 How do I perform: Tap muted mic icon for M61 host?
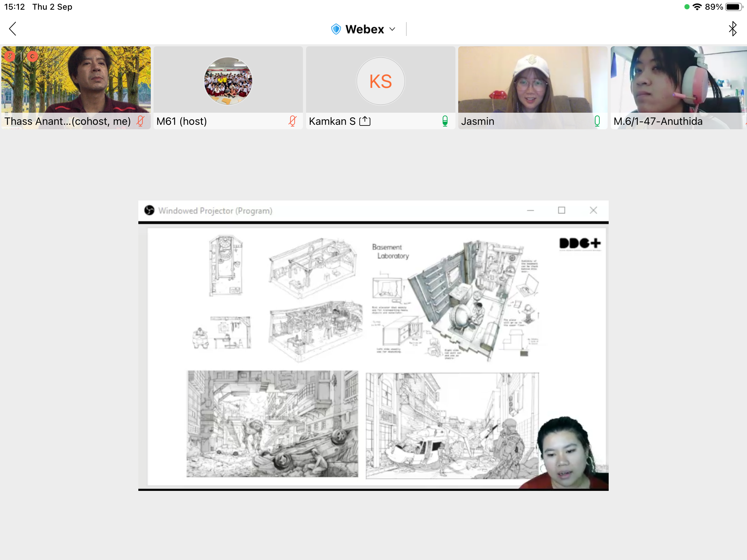point(293,121)
